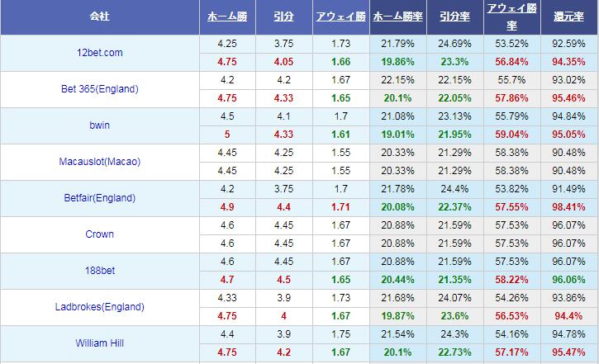Select bwin's current home odds of 5
Screen dimensions: 599x364
tap(227, 135)
